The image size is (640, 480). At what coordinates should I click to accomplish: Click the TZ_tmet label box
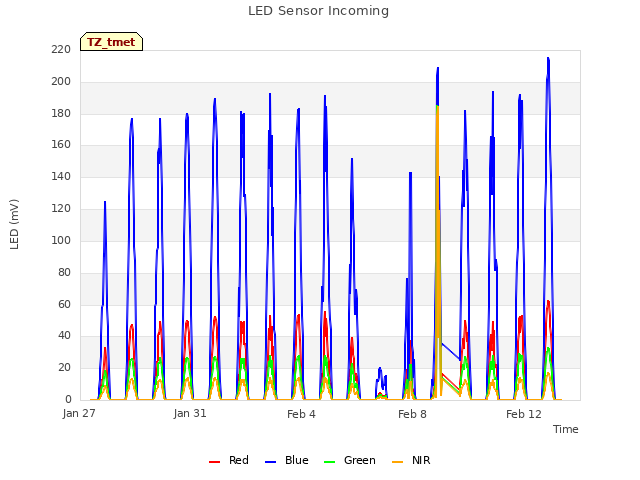click(x=111, y=42)
